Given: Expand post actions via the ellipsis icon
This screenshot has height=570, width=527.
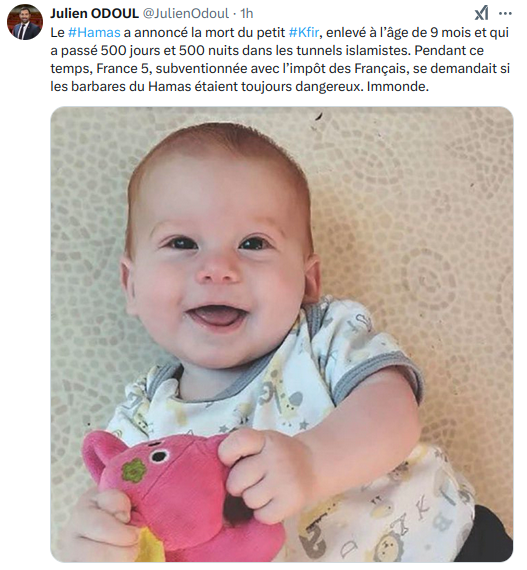Looking at the screenshot, I should (505, 14).
